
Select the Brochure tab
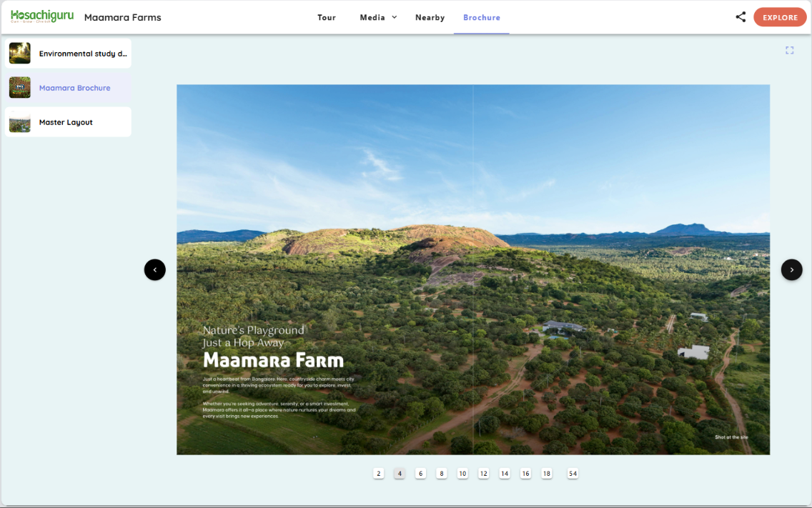(x=482, y=18)
